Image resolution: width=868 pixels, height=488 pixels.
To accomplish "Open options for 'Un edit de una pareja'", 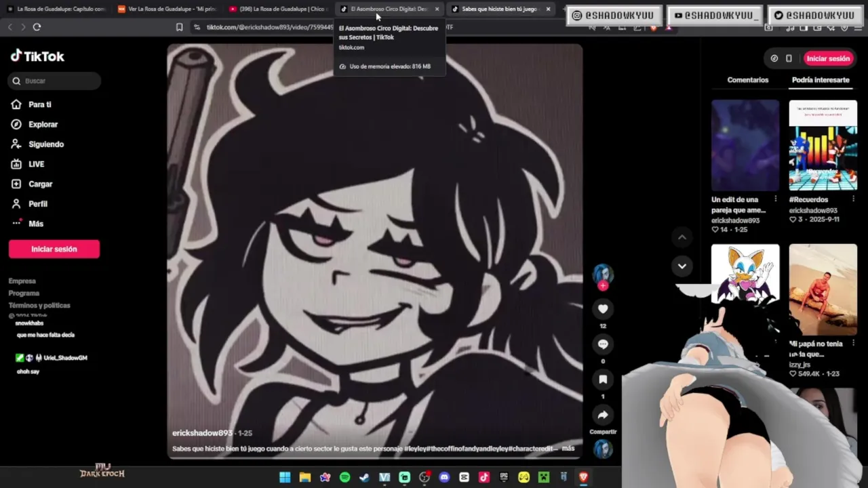I will 775,199.
